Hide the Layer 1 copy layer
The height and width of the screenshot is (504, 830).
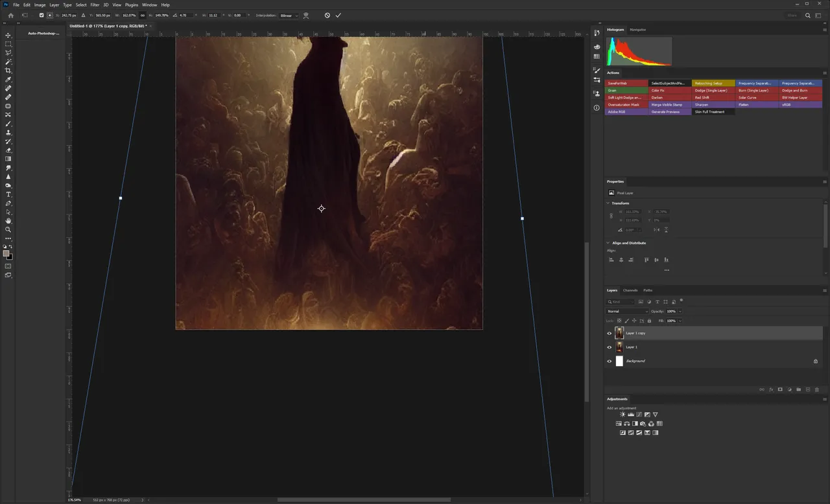(x=609, y=333)
